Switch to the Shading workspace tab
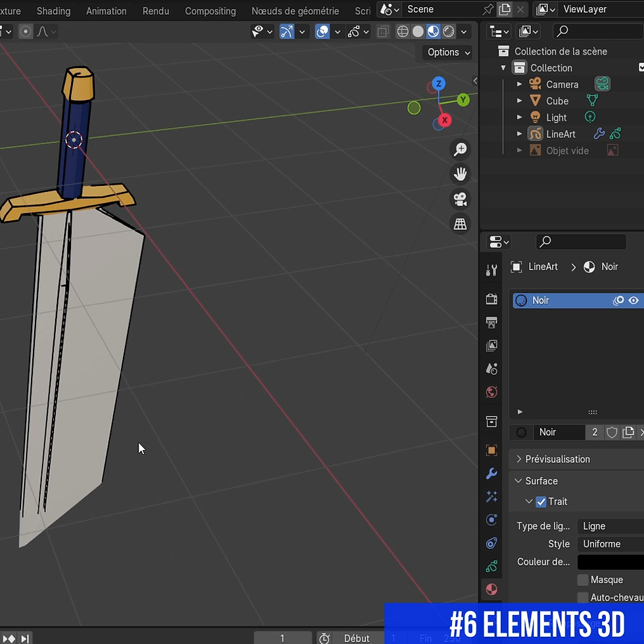Image resolution: width=644 pixels, height=644 pixels. pyautogui.click(x=53, y=11)
